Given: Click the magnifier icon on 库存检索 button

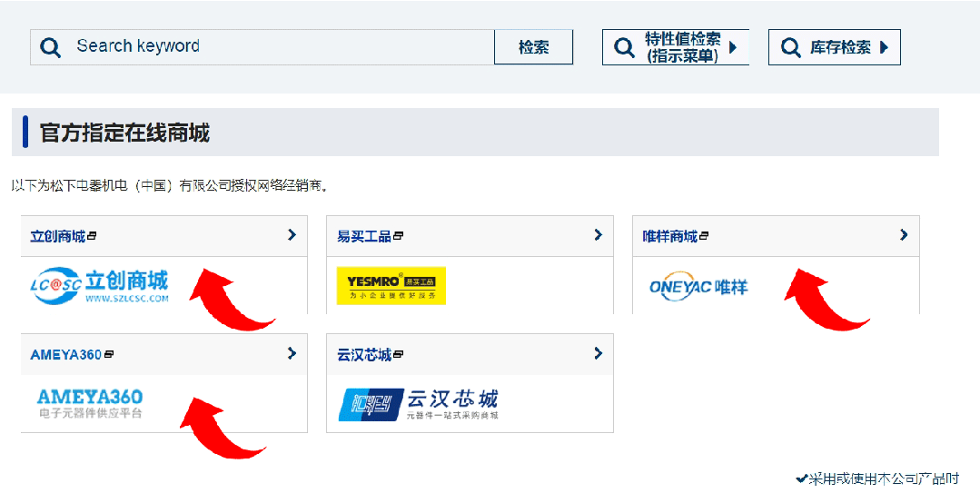Looking at the screenshot, I should 790,47.
